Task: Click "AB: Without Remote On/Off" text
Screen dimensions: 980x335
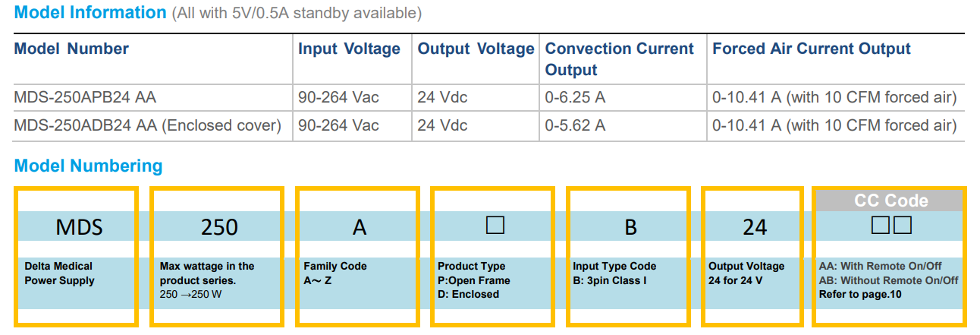Action: coord(888,280)
